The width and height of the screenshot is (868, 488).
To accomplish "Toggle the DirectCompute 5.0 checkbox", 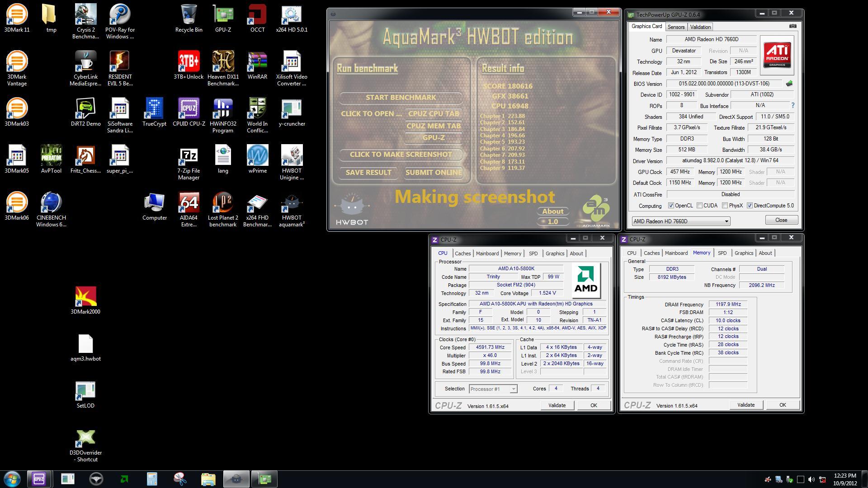I will click(750, 206).
